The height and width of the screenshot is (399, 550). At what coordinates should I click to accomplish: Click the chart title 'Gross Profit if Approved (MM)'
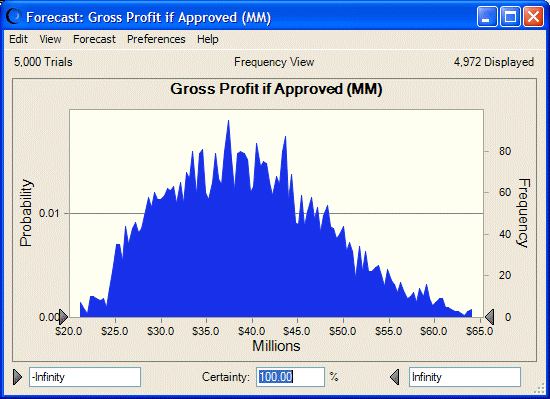[276, 89]
